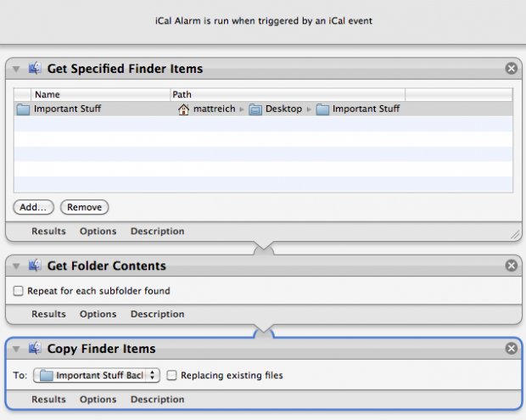The image size is (526, 420).
Task: Collapse the Get Specified Finder Items action
Action: [16, 69]
